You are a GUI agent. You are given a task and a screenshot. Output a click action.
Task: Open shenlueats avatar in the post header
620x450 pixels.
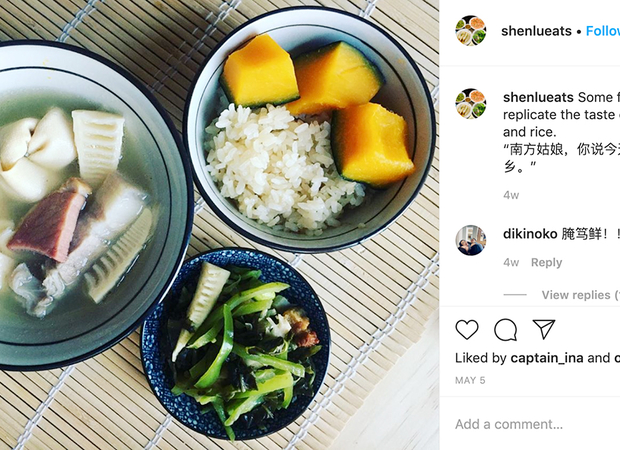471,31
